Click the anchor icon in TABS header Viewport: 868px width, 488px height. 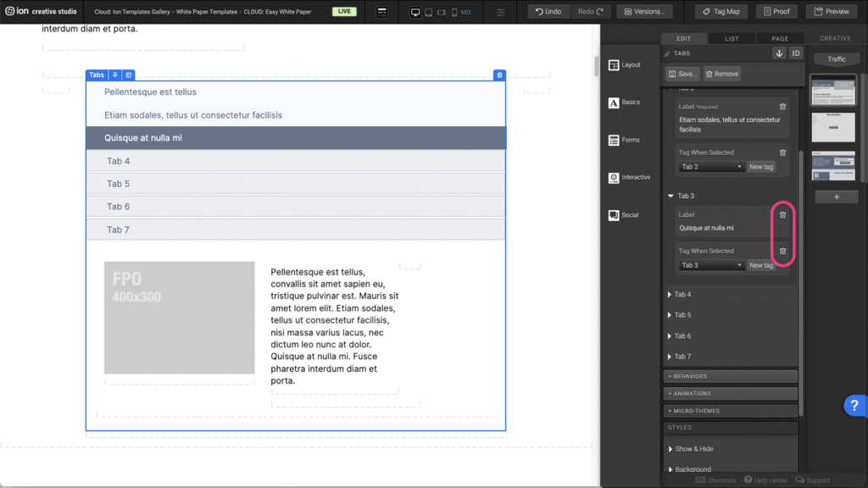(779, 53)
